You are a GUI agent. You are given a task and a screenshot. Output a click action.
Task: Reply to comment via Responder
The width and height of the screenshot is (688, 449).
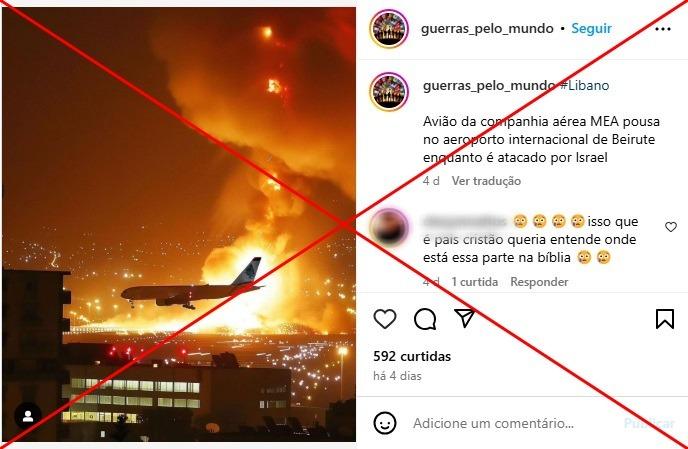pyautogui.click(x=539, y=282)
